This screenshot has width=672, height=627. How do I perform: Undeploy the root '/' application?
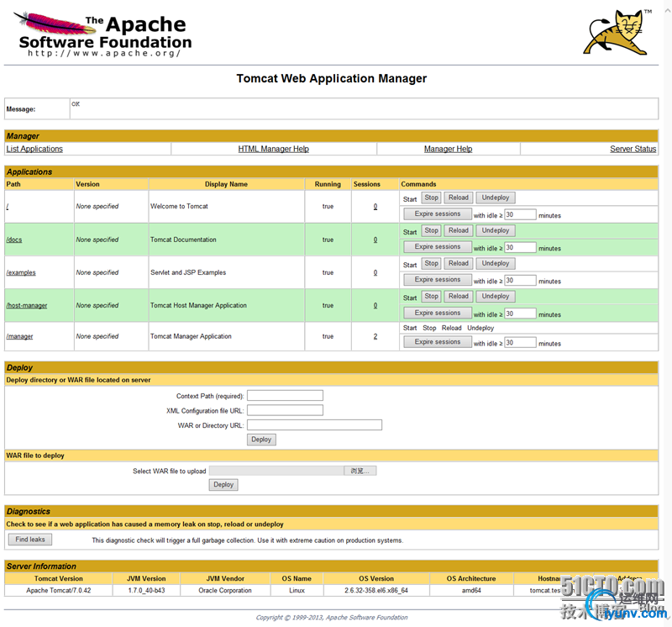496,198
